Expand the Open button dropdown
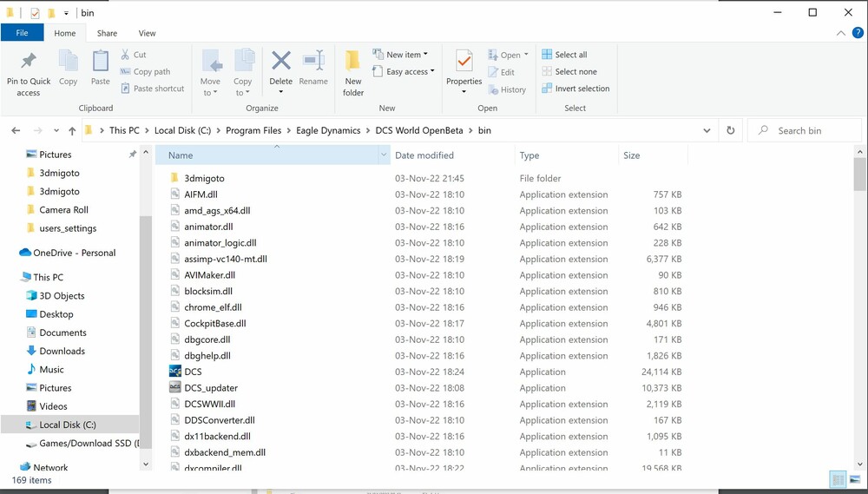The width and height of the screenshot is (868, 494). tap(526, 55)
